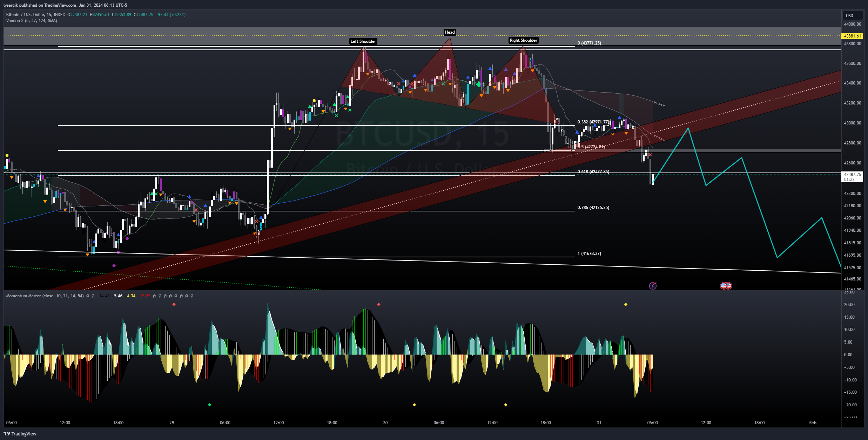Click the Bitcoin / U.S. Dollar symbol title

point(35,15)
